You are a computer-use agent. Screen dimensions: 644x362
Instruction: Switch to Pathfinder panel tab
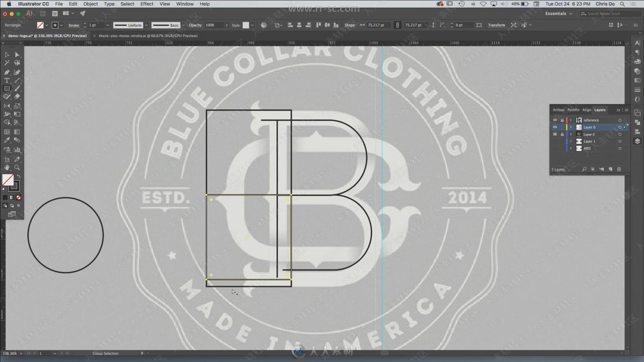coord(573,110)
